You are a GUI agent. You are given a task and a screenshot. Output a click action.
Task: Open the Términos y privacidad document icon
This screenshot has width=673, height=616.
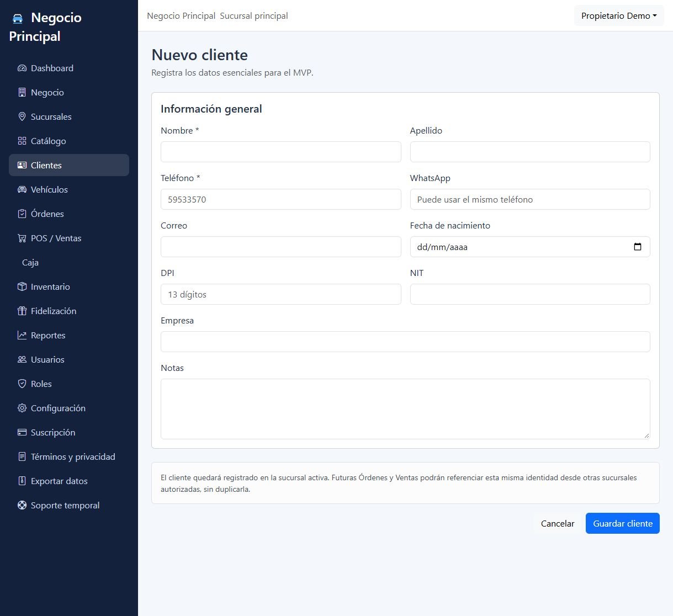pos(22,457)
